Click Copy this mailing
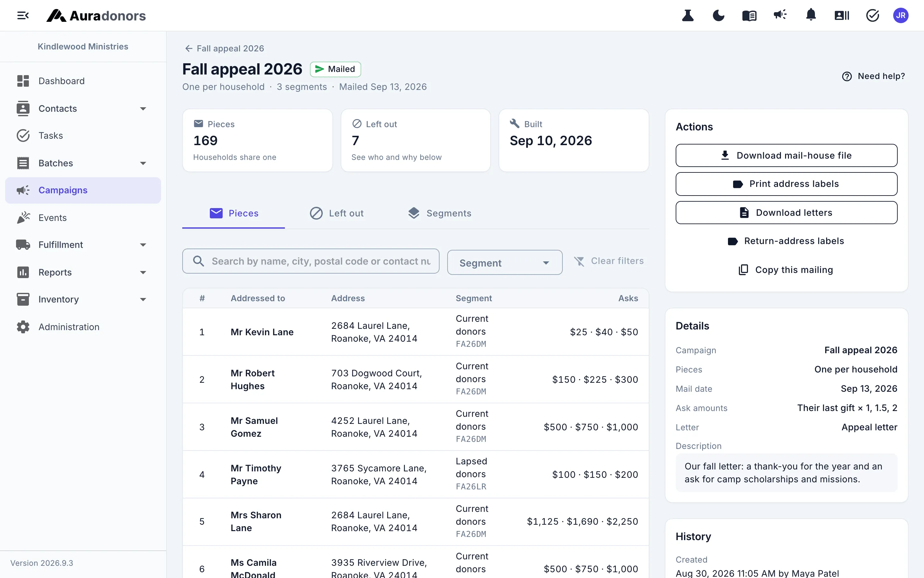The height and width of the screenshot is (578, 924). pyautogui.click(x=786, y=270)
